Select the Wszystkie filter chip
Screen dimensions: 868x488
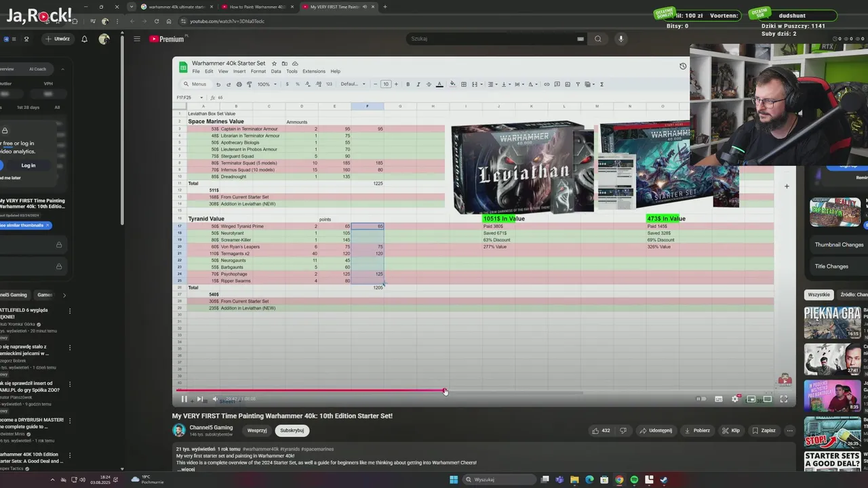pyautogui.click(x=818, y=295)
